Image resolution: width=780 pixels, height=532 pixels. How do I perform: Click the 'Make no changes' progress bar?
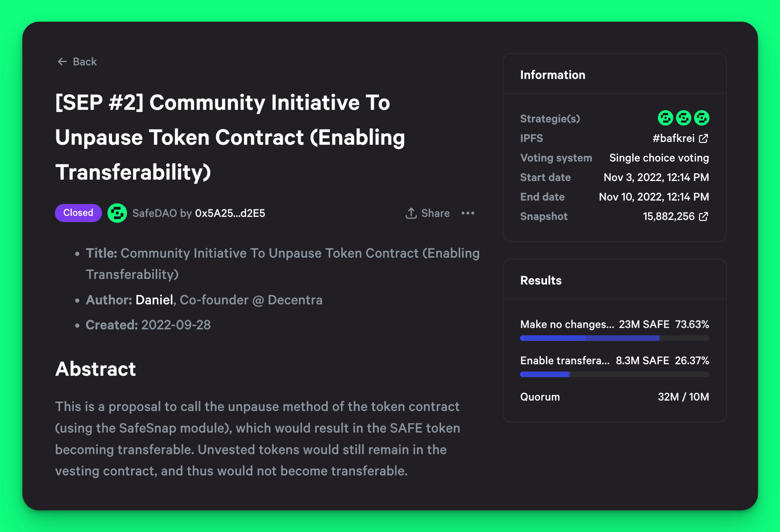coord(615,338)
